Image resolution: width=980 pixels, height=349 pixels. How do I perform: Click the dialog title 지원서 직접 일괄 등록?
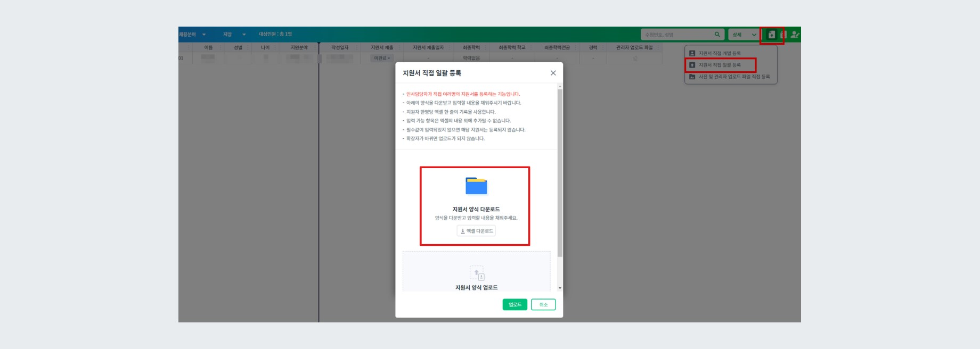pos(432,73)
